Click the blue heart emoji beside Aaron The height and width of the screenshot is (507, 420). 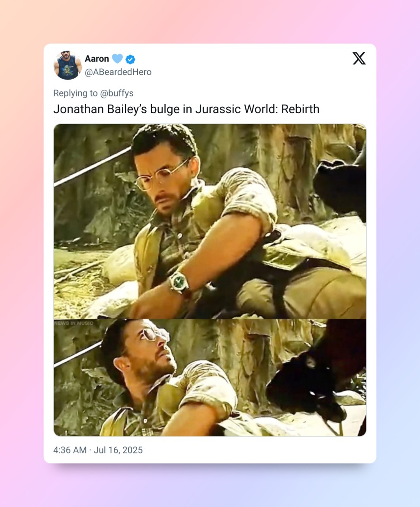coord(118,58)
